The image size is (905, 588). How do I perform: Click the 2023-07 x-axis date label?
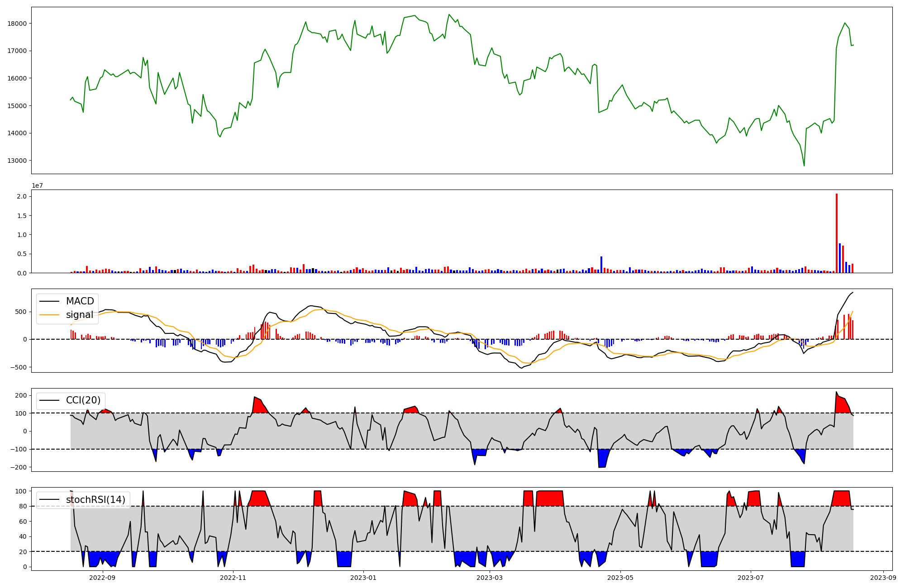coord(751,578)
